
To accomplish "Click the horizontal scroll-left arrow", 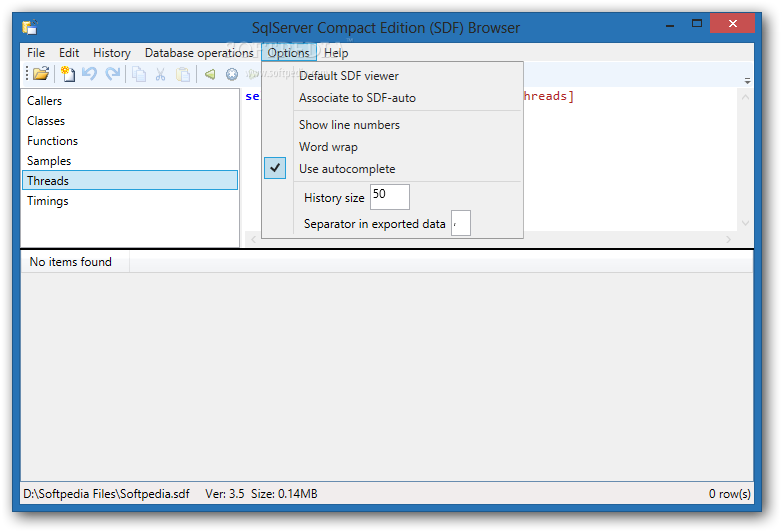I will pyautogui.click(x=253, y=240).
